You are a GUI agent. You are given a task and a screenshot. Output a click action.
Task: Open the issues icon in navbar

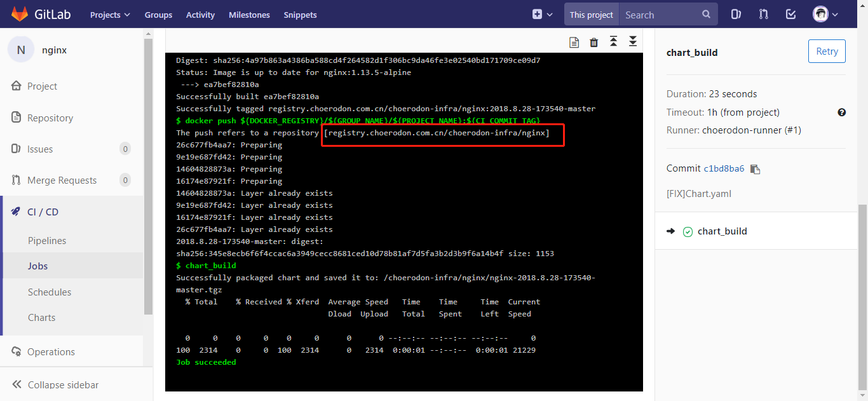click(x=736, y=14)
